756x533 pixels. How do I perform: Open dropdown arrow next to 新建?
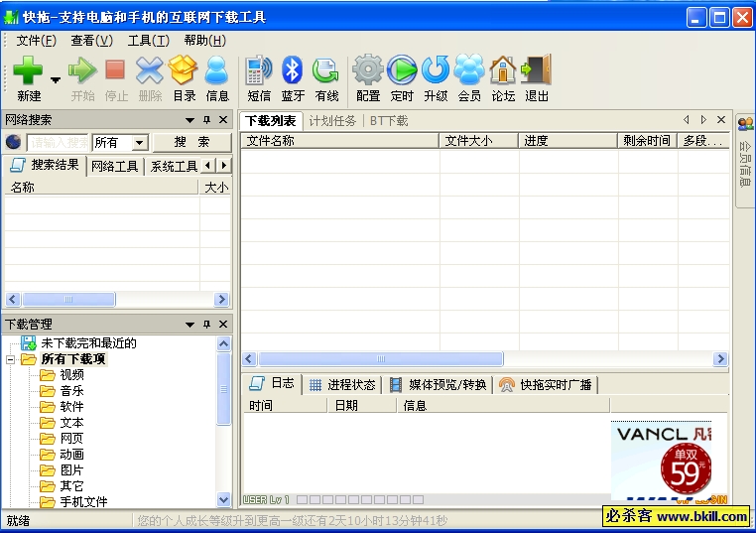(x=56, y=80)
